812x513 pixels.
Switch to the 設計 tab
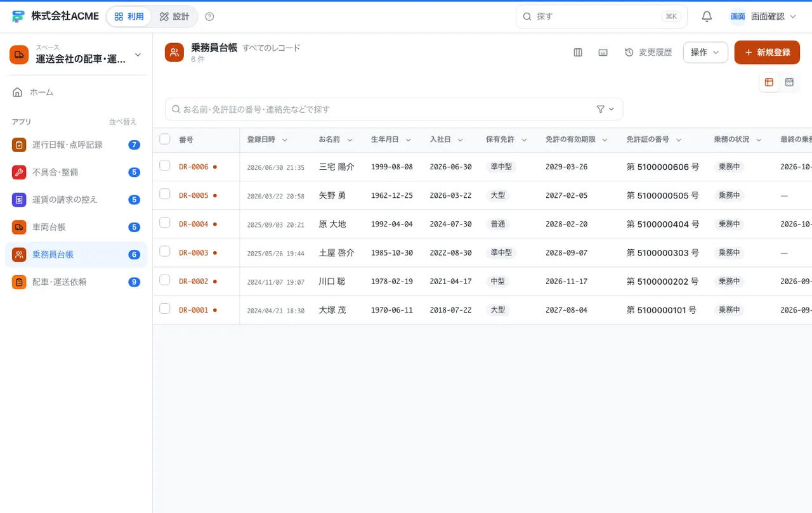[x=174, y=16]
